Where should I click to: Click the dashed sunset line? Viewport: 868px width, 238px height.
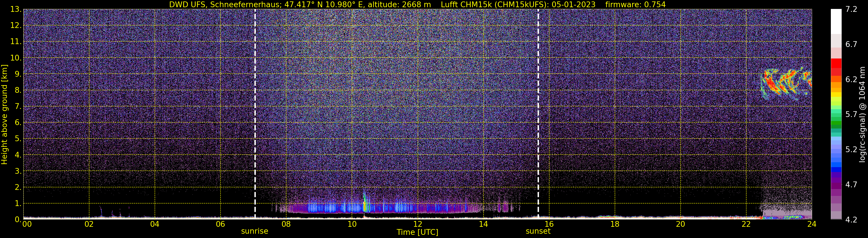pyautogui.click(x=538, y=114)
